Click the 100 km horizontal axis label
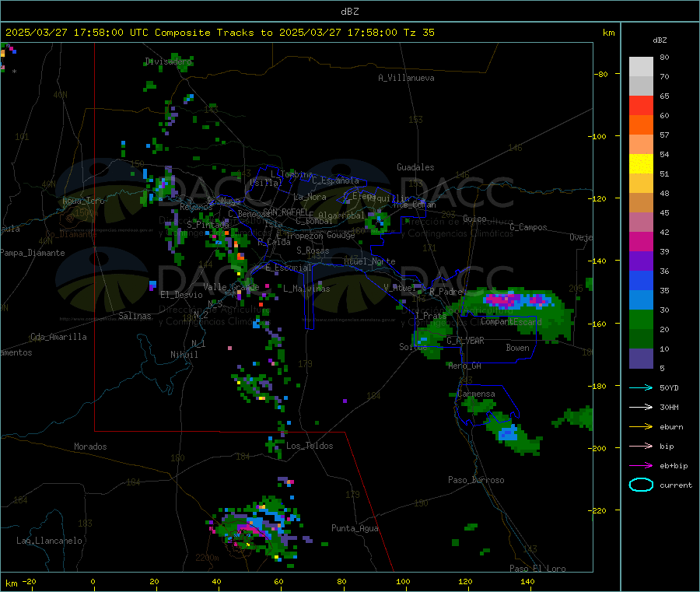Image resolution: width=700 pixels, height=592 pixels. click(403, 581)
